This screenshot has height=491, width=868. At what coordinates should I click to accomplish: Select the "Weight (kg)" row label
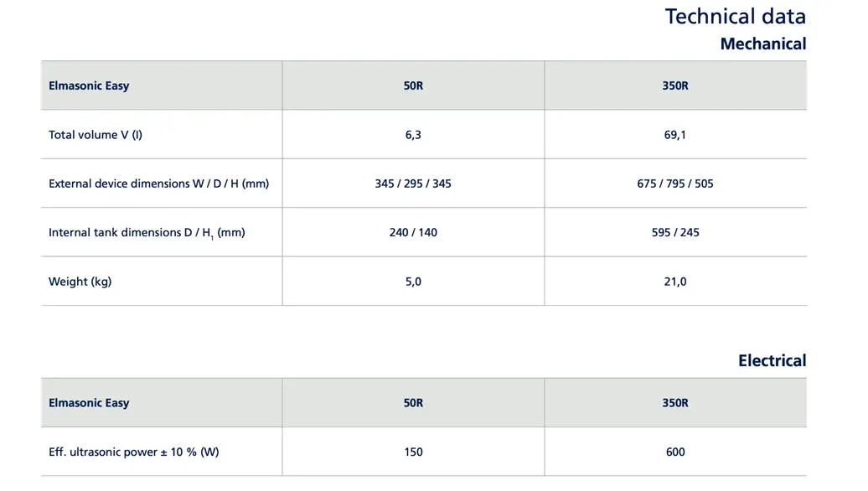coord(80,282)
